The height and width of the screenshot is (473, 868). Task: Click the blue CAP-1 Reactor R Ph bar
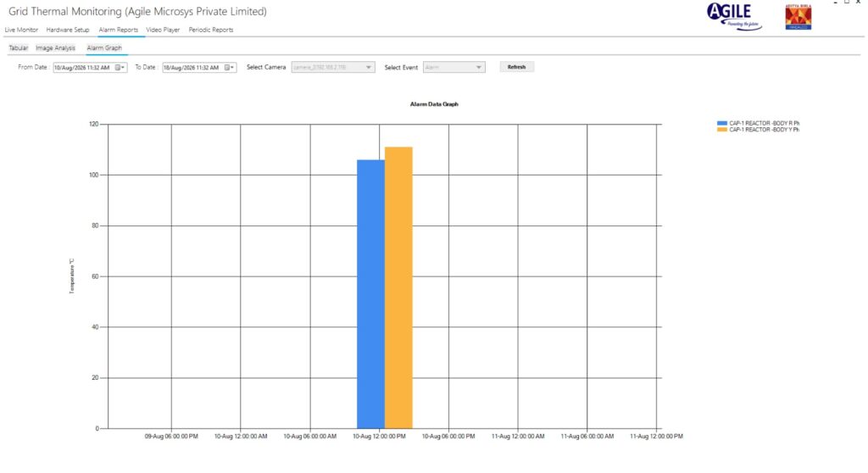[x=371, y=294]
